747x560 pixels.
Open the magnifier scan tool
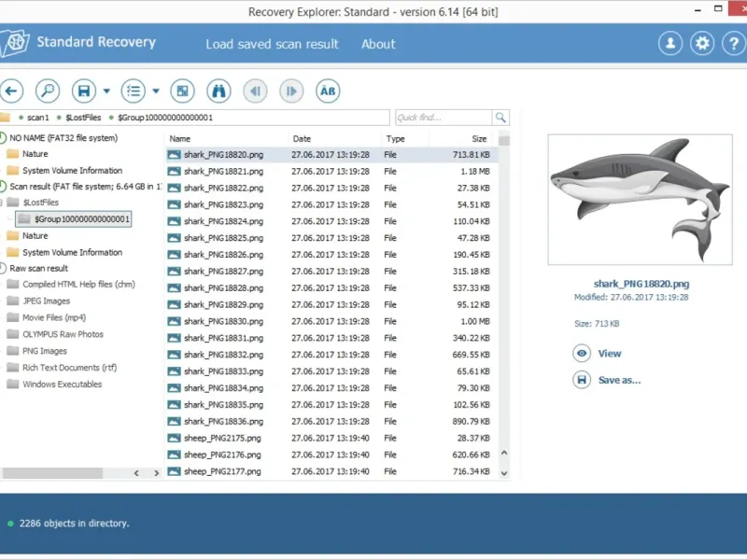(x=48, y=91)
